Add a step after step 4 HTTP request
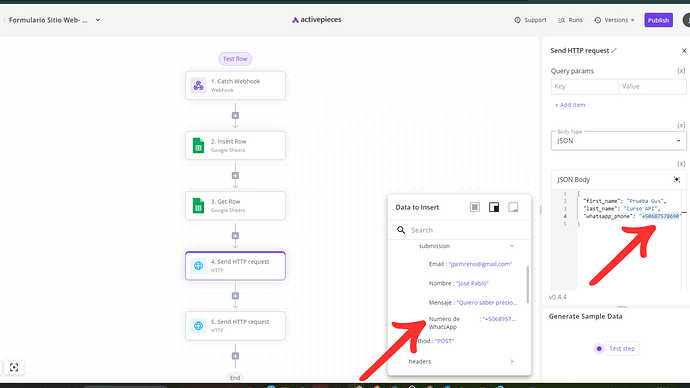This screenshot has width=690, height=388. coord(235,296)
